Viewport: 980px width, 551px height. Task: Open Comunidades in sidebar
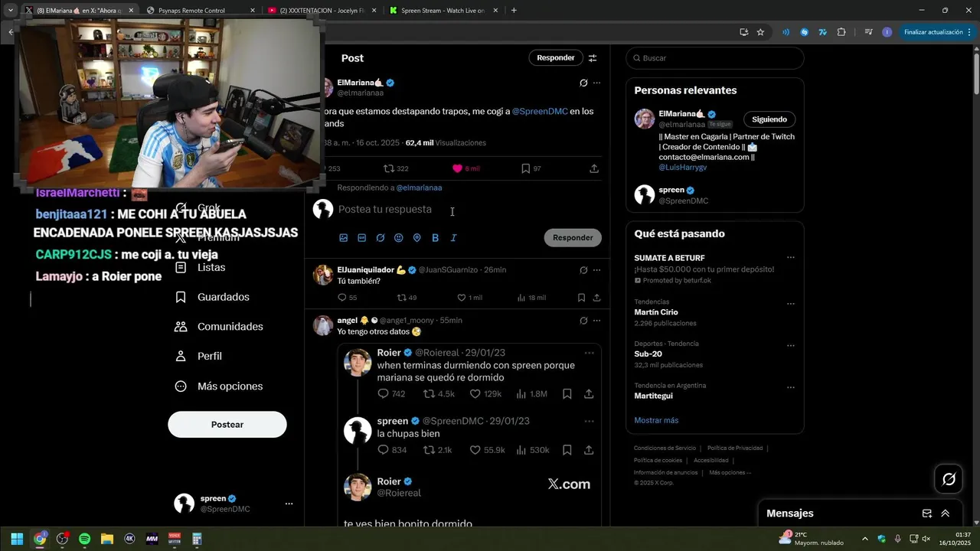[219, 327]
